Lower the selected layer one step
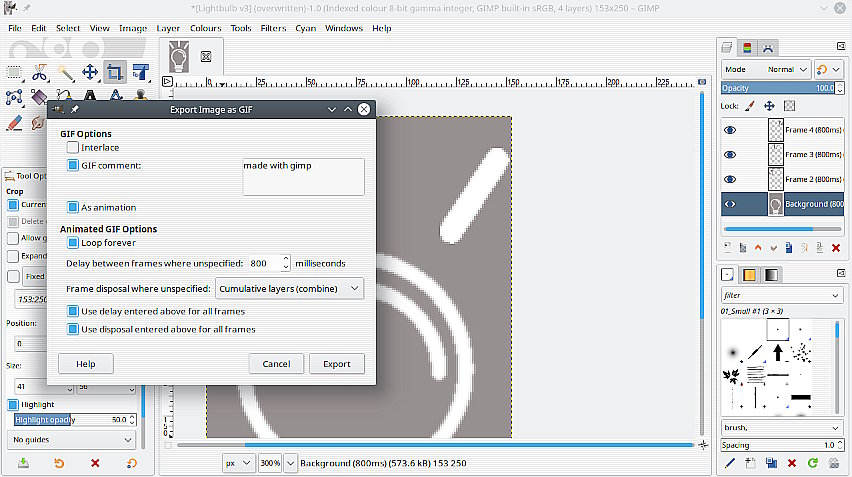 (x=773, y=248)
